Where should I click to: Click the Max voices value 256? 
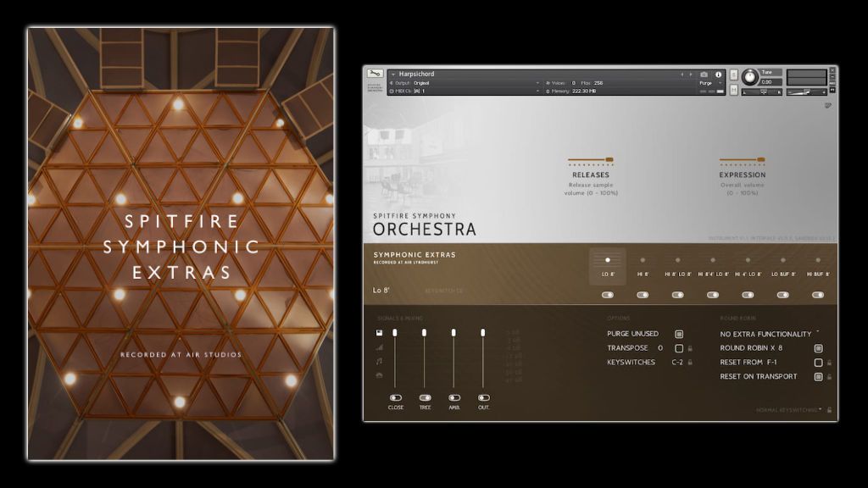pos(598,83)
